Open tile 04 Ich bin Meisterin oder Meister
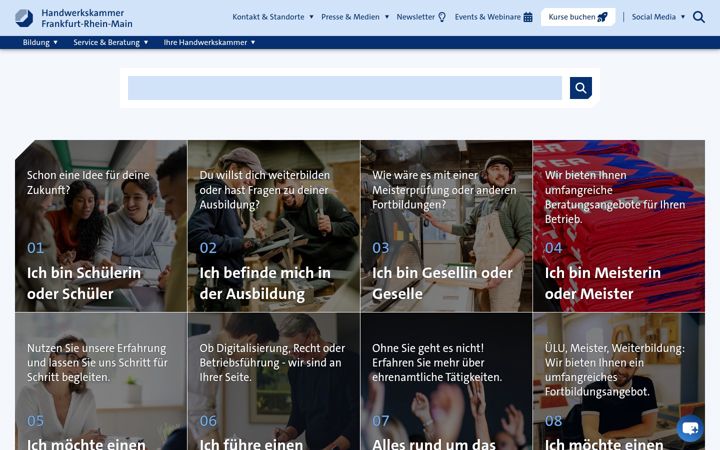 tap(619, 226)
